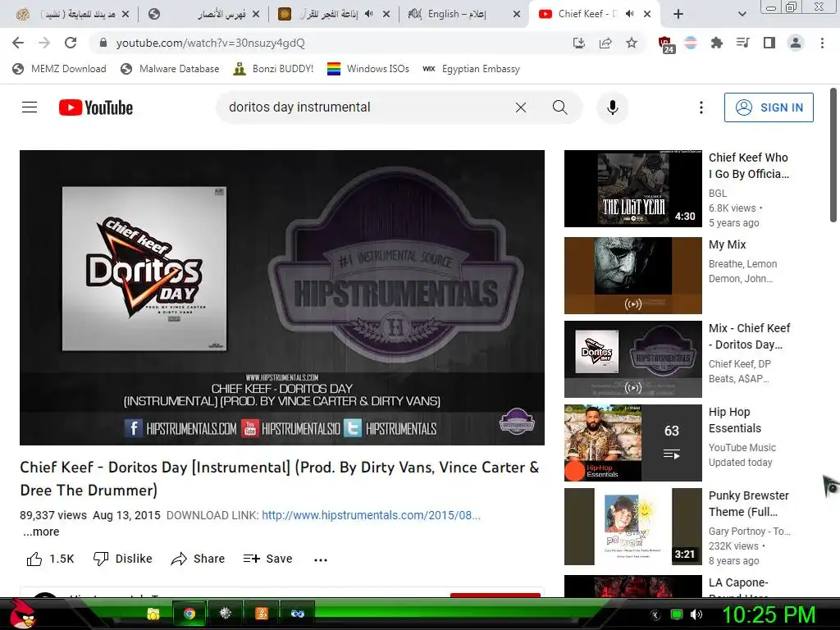
Task: Dislike the video
Action: tap(123, 559)
